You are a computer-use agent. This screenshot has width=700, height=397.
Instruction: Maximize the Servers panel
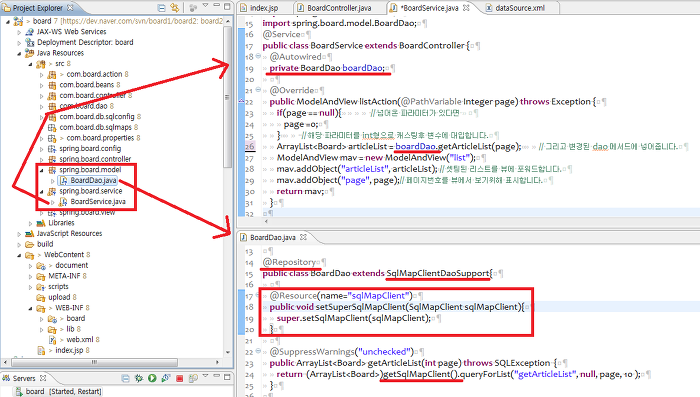tap(227, 377)
